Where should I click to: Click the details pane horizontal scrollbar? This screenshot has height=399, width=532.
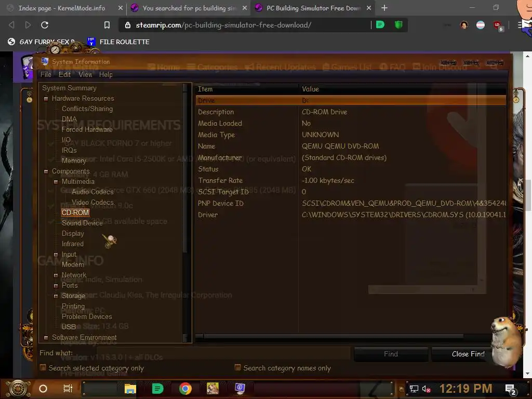click(334, 336)
